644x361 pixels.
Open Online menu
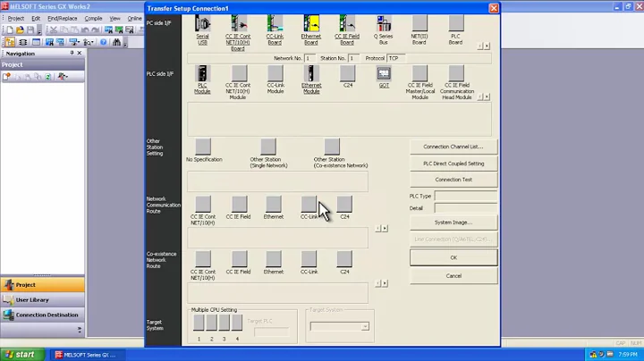pos(135,19)
